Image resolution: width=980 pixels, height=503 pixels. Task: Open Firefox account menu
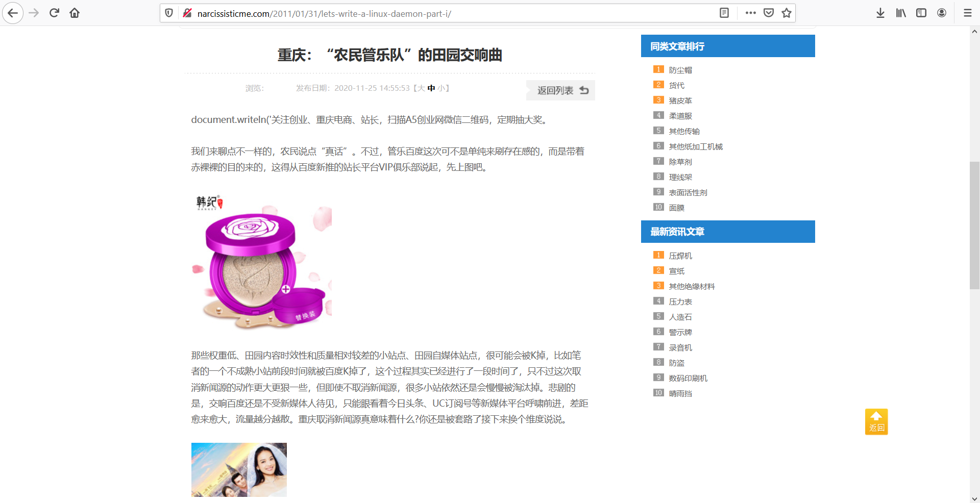tap(942, 13)
